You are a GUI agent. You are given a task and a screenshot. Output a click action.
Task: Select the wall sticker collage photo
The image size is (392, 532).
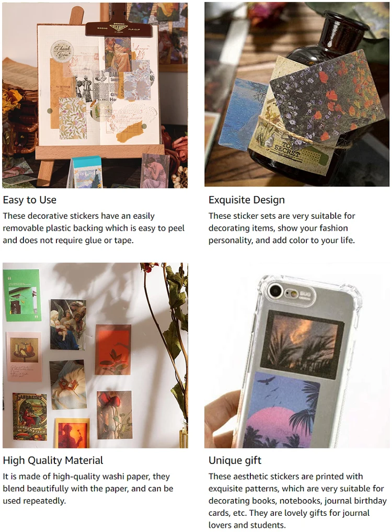[x=95, y=355]
